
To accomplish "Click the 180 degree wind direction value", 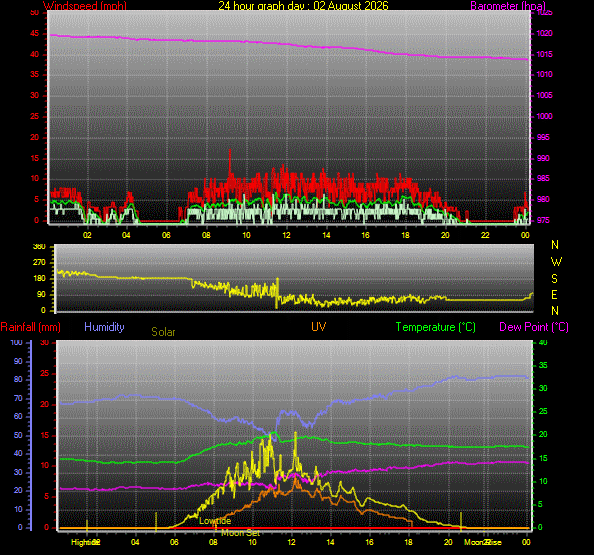I will [39, 278].
